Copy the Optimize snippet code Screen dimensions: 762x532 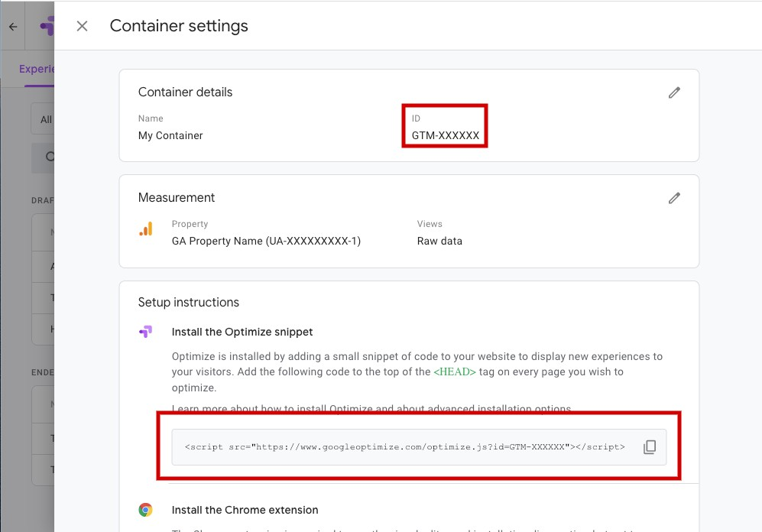coord(650,447)
